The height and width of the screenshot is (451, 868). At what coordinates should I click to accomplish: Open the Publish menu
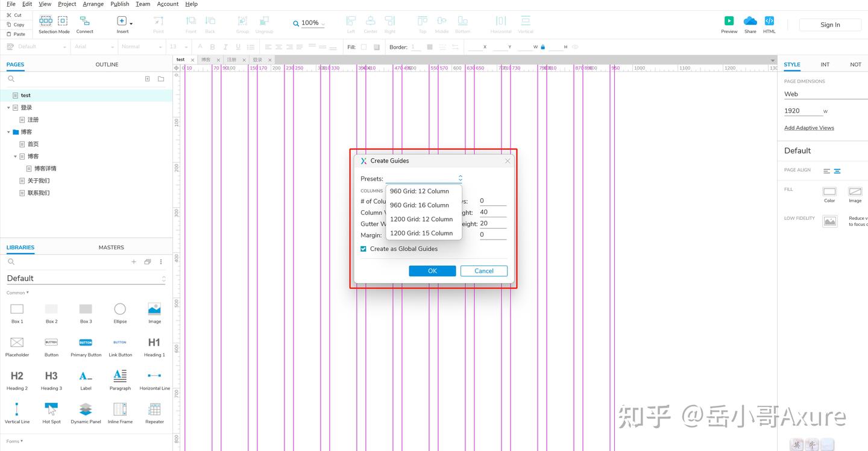coord(120,4)
